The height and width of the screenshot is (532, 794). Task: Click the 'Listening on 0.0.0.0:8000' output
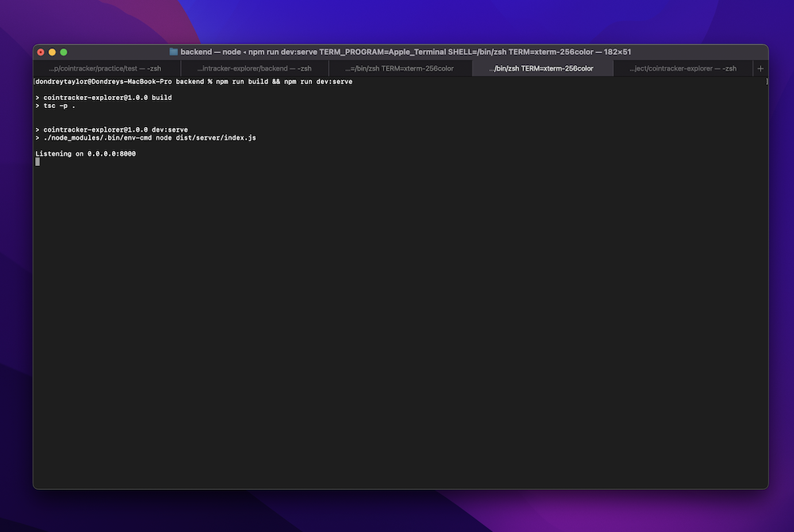coord(86,154)
